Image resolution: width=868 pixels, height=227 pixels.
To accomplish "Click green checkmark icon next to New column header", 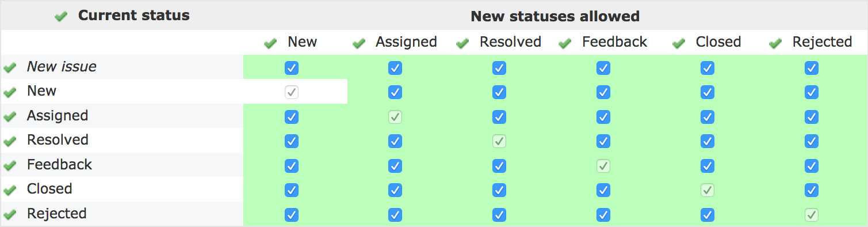I will (x=270, y=43).
